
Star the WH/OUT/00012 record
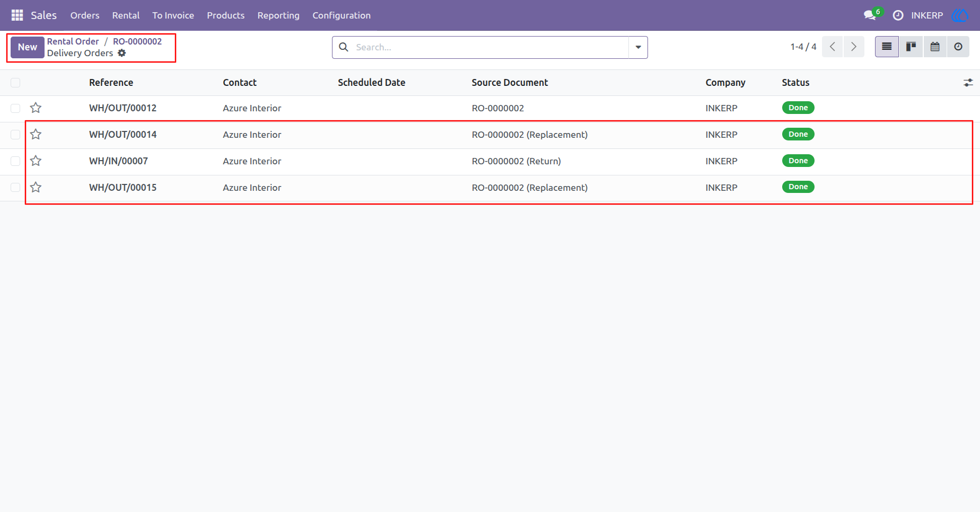[36, 108]
